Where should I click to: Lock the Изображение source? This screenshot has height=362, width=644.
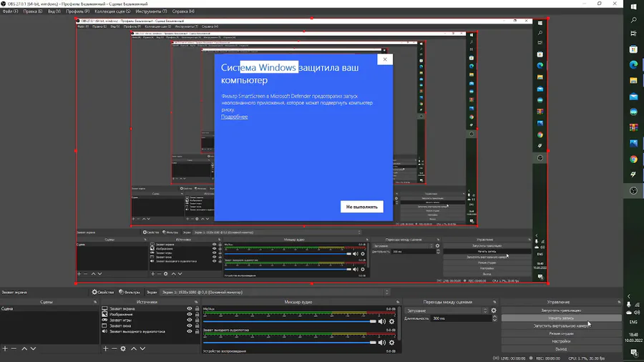(197, 314)
